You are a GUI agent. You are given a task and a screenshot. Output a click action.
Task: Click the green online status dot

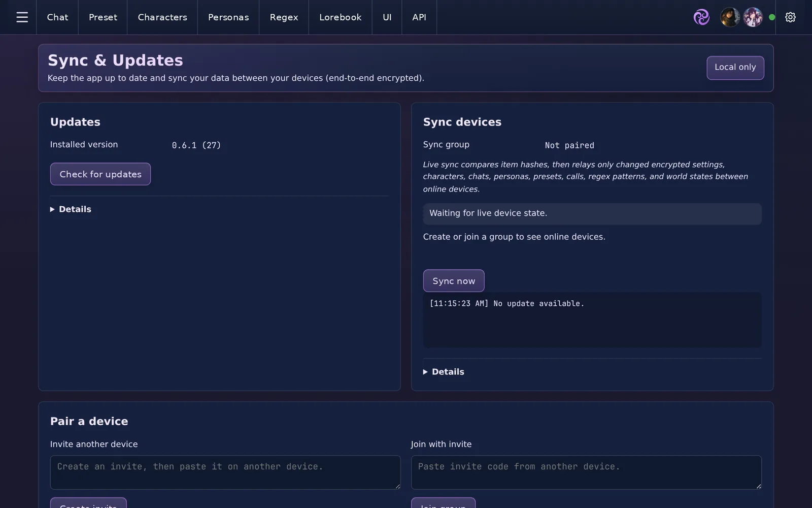point(772,17)
